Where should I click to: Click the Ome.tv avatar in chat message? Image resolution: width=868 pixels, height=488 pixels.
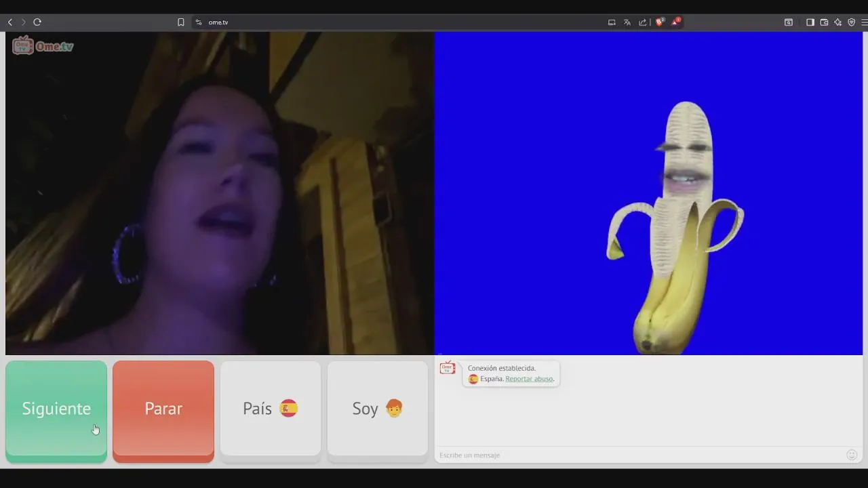(448, 367)
